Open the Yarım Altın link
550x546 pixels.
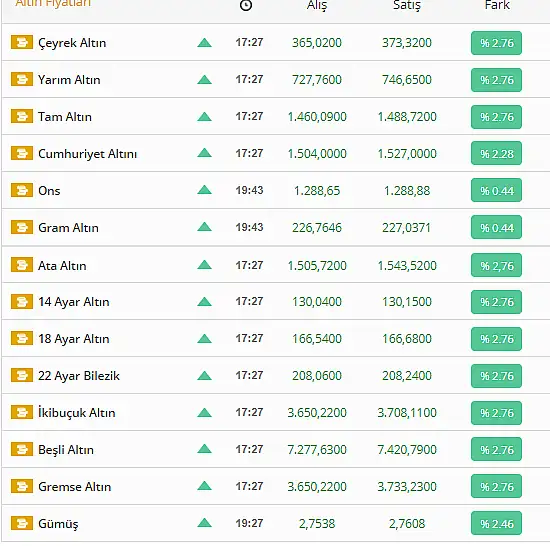click(x=69, y=80)
